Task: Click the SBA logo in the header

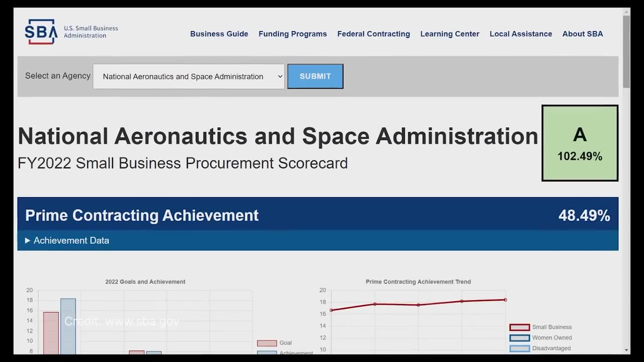Action: (x=41, y=32)
